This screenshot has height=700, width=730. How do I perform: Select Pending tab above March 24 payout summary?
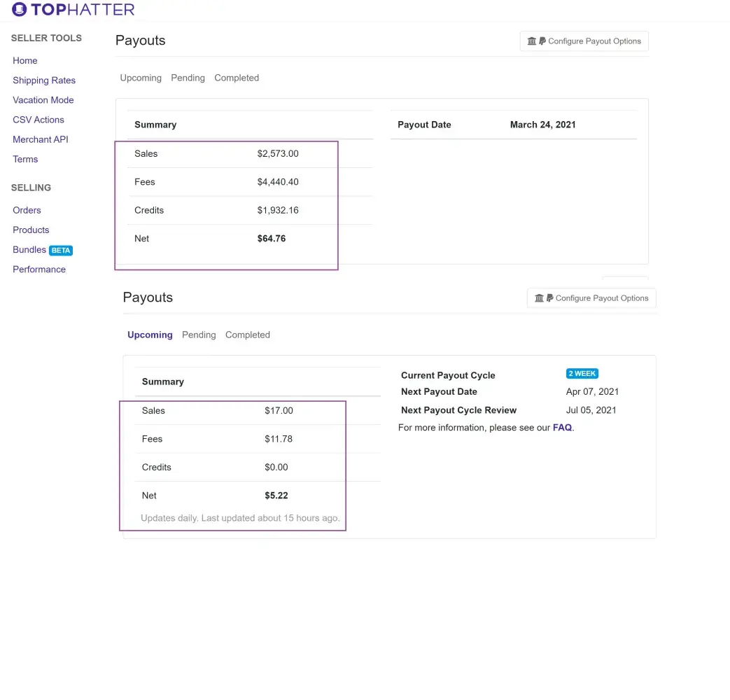(188, 78)
